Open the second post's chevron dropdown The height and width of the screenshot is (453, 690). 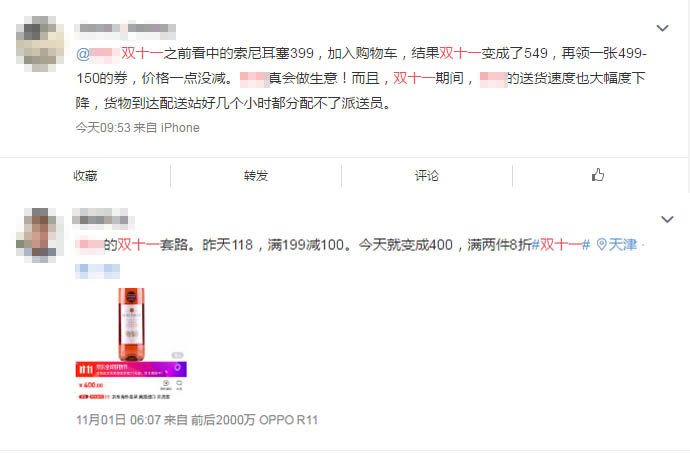tap(667, 219)
